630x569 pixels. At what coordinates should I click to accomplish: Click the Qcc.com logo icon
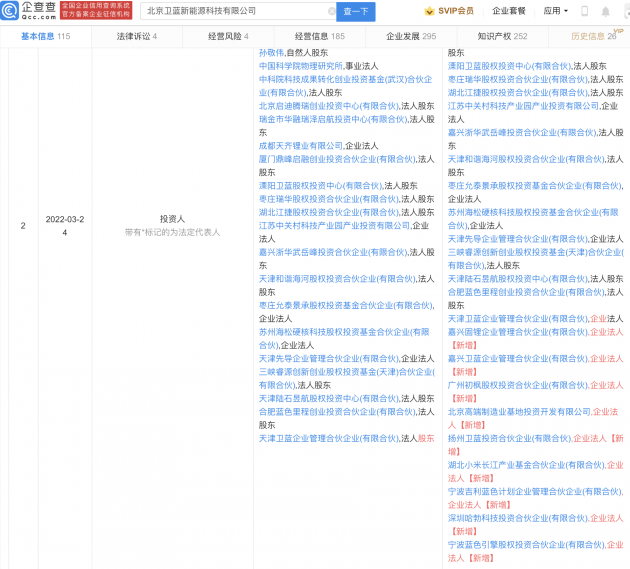pyautogui.click(x=9, y=10)
